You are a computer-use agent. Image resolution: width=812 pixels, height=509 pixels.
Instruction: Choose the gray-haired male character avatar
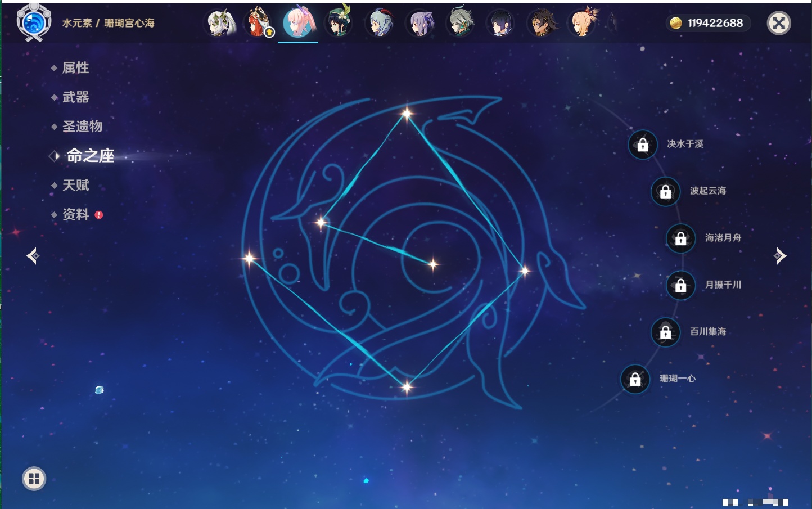click(x=460, y=23)
